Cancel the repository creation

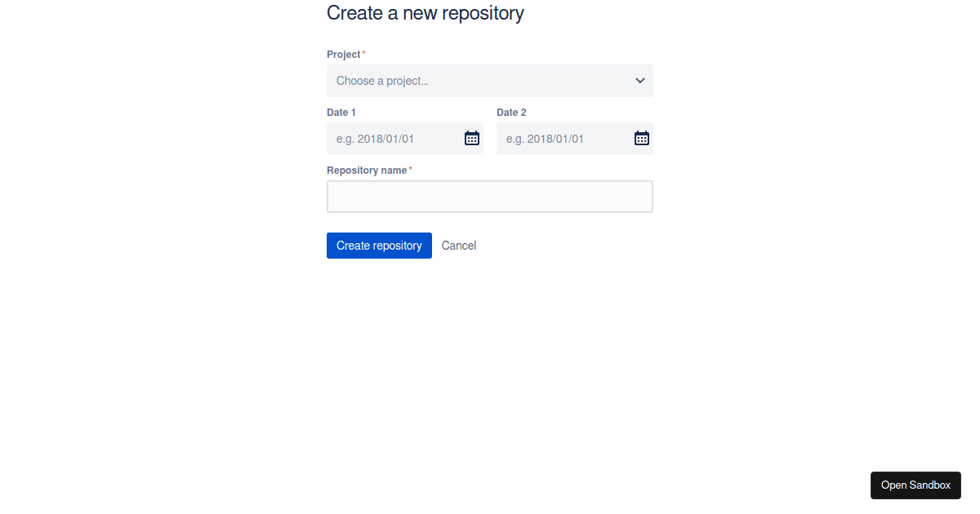point(458,245)
